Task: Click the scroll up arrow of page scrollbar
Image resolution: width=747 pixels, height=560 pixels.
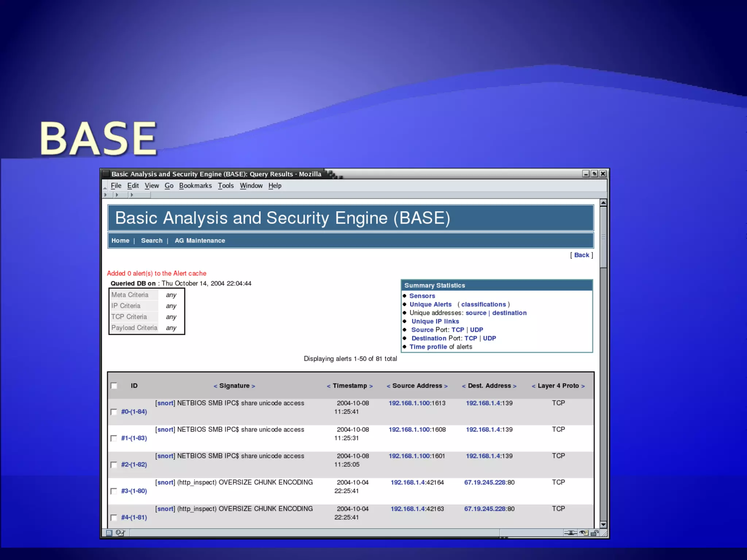Action: [603, 203]
